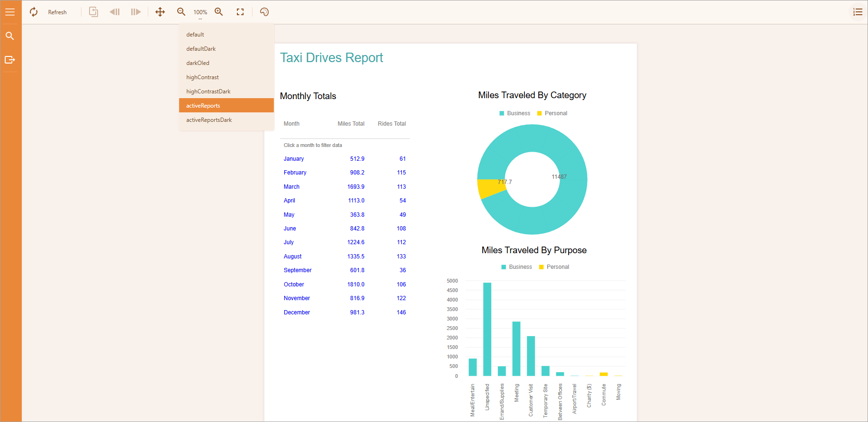Select the darkOled theme

pyautogui.click(x=226, y=63)
